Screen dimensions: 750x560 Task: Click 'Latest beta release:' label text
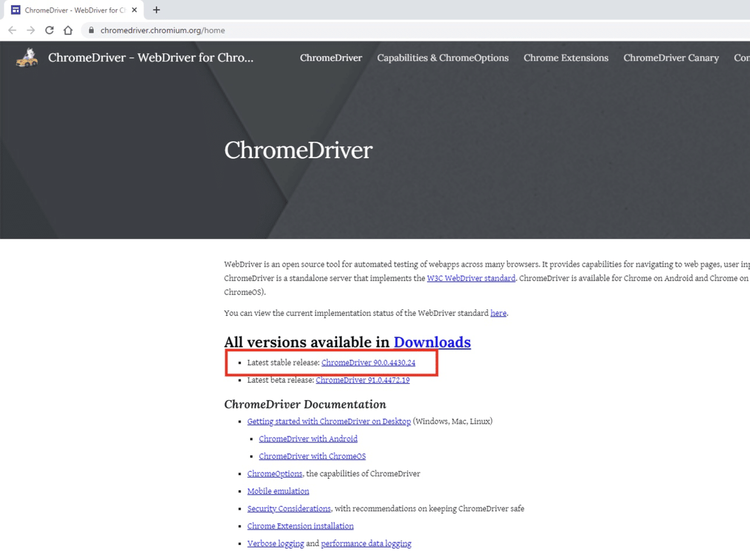click(x=281, y=380)
